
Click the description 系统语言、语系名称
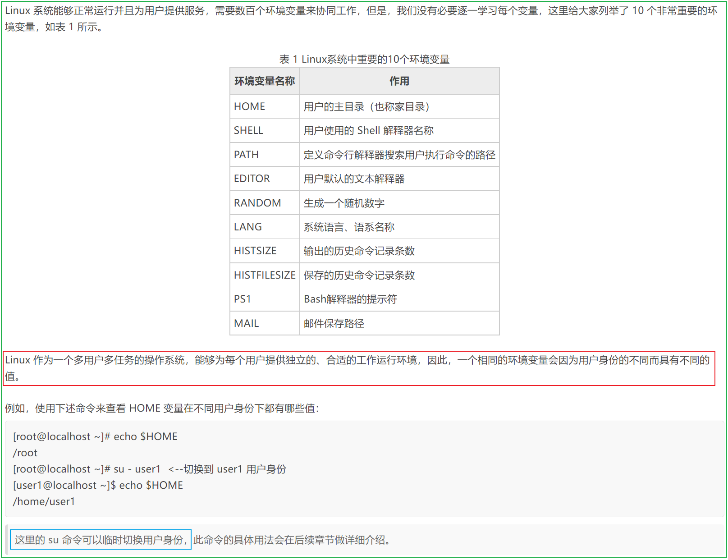(x=399, y=227)
